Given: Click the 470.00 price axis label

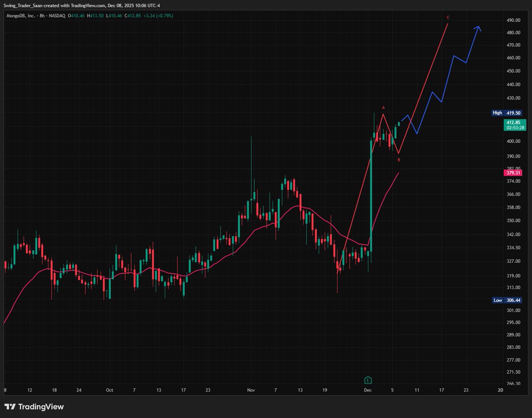Looking at the screenshot, I should point(513,45).
